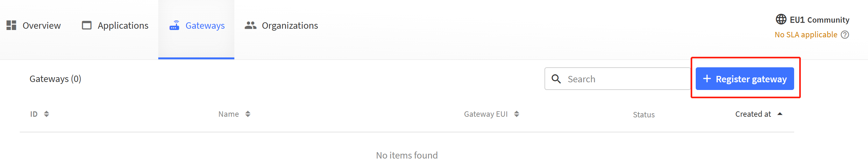Viewport: 868px width, 163px height.
Task: Focus the gateway Search input field
Action: pyautogui.click(x=617, y=79)
